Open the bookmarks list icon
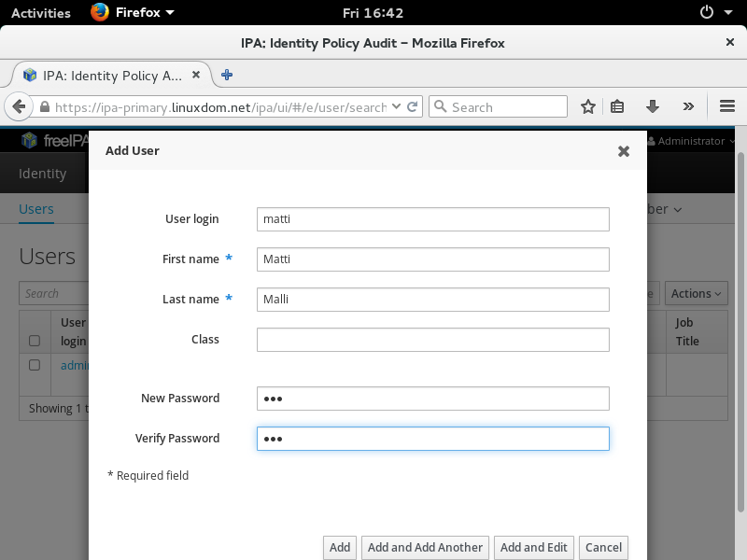Image resolution: width=747 pixels, height=560 pixels. click(x=617, y=106)
